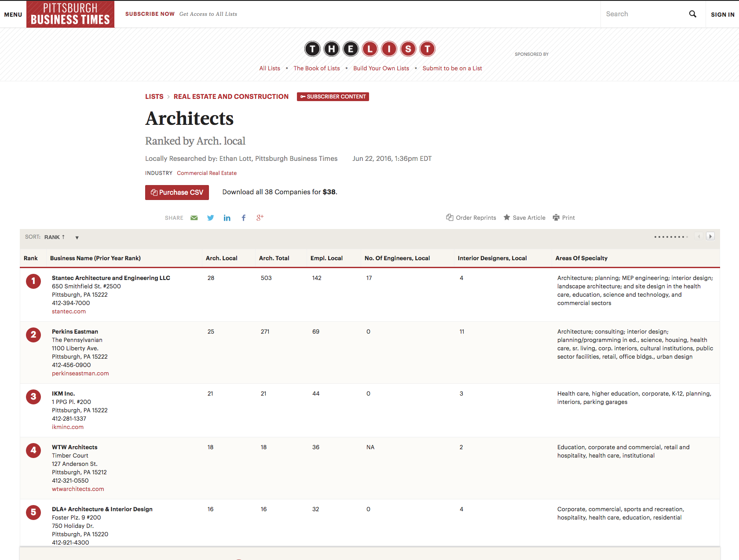
Task: Click rank 3 circle badge
Action: pos(33,397)
